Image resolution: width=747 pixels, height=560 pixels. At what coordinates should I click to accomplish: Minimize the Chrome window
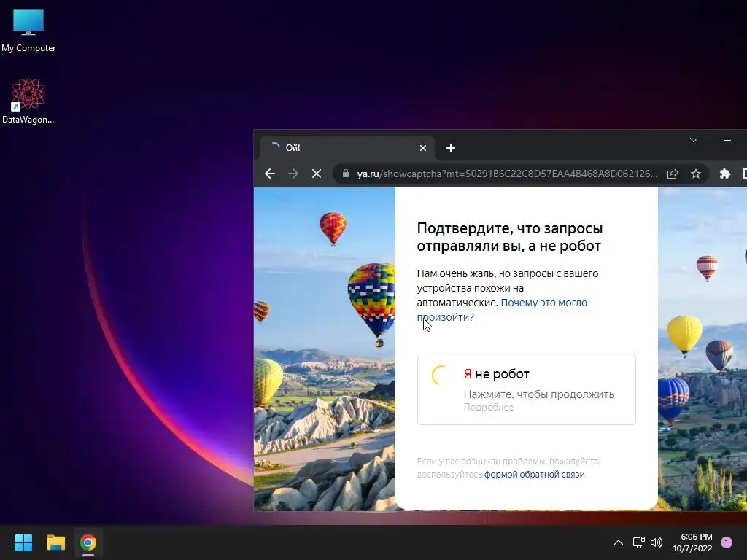(727, 140)
